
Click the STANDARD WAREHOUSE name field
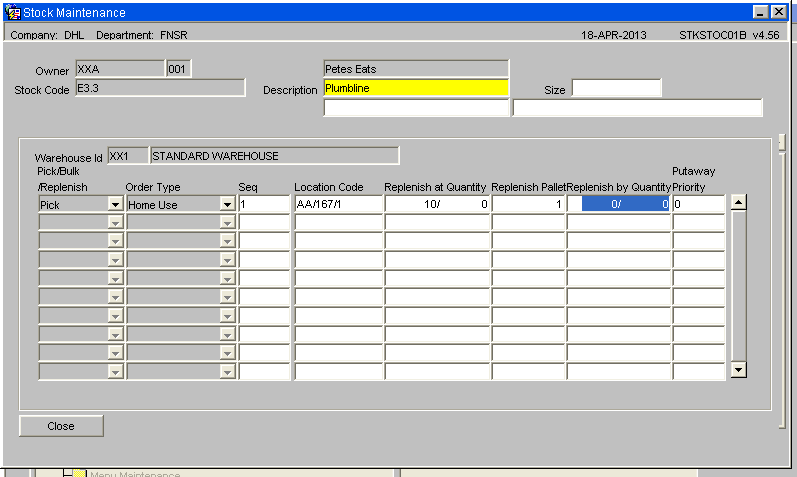(x=274, y=156)
